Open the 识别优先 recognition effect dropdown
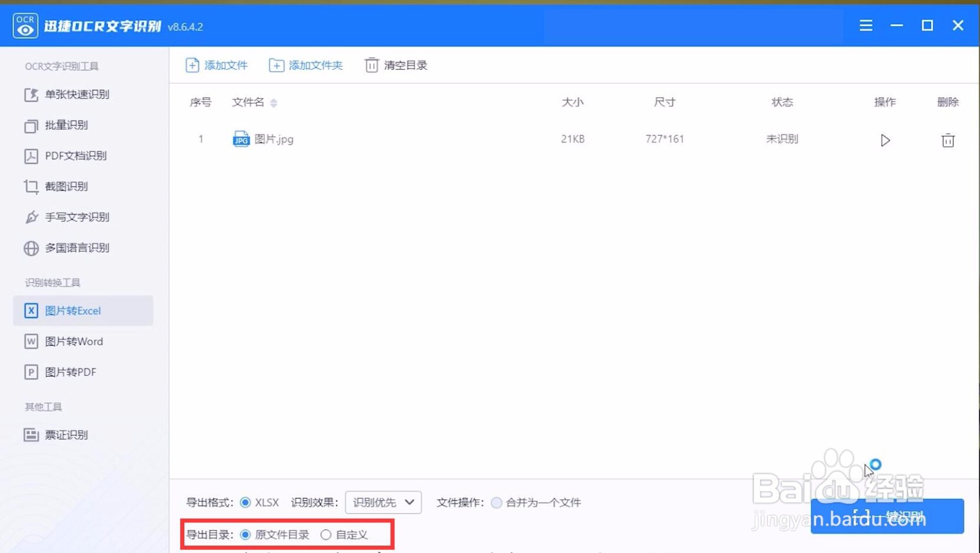Image resolution: width=980 pixels, height=553 pixels. click(383, 502)
